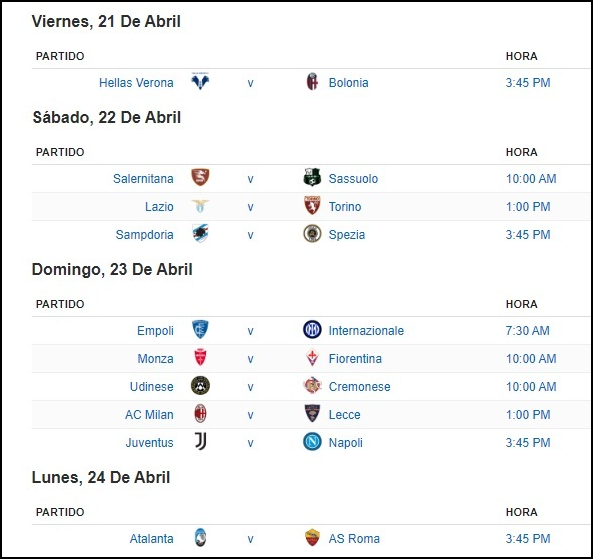Follow the Fiorentina team name link
Image resolution: width=593 pixels, height=559 pixels.
[x=355, y=359]
